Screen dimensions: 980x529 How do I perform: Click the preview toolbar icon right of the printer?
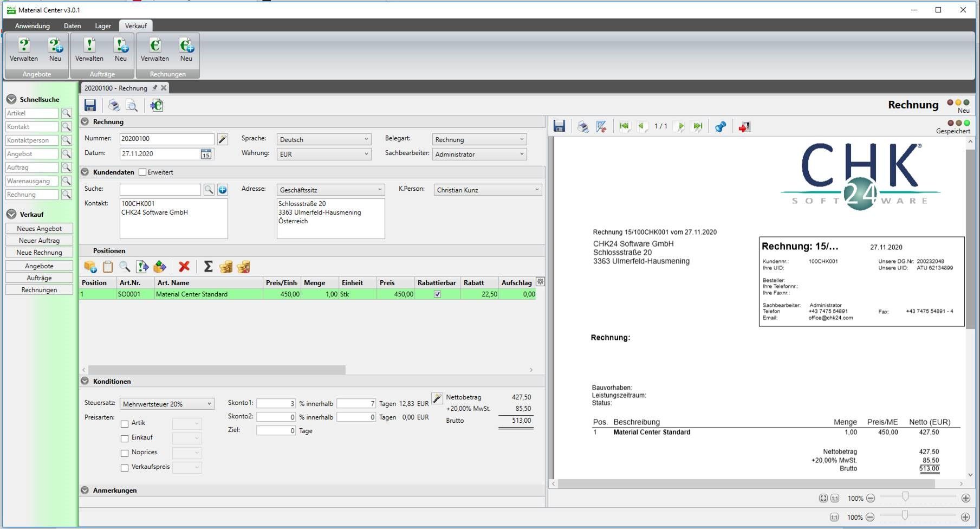coord(601,127)
